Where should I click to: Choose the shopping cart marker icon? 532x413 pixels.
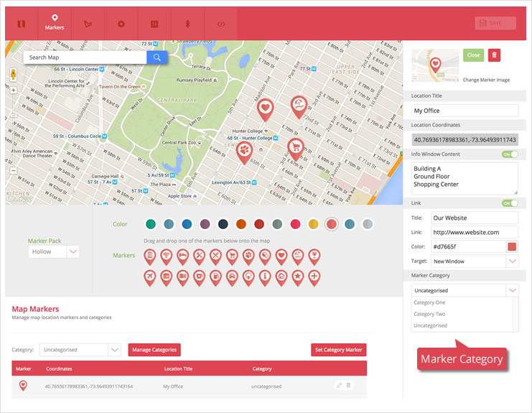tap(232, 255)
